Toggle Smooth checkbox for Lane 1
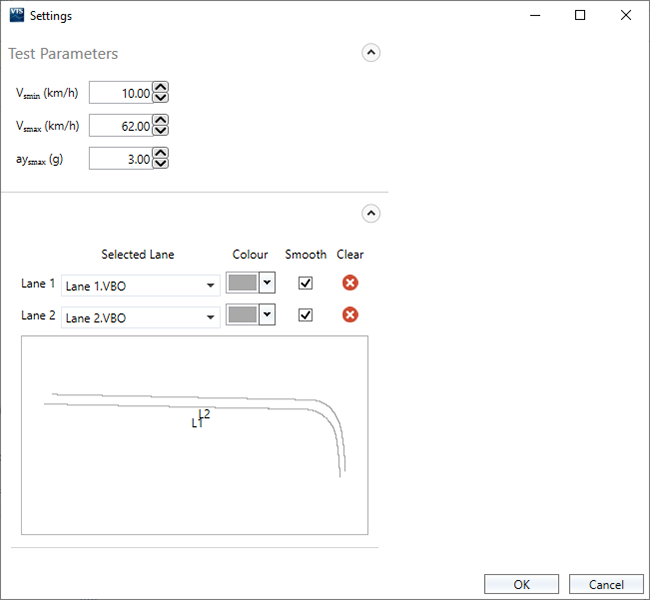 tap(306, 283)
